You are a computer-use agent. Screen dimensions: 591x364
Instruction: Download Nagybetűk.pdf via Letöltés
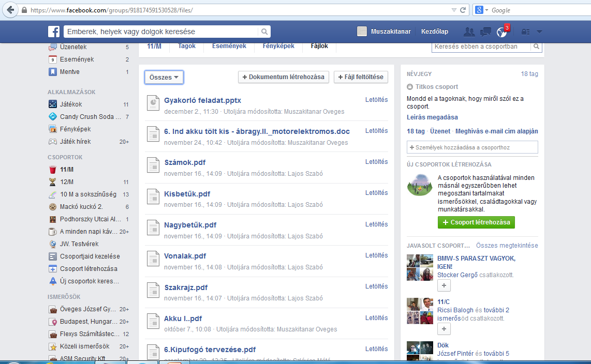[x=377, y=224]
